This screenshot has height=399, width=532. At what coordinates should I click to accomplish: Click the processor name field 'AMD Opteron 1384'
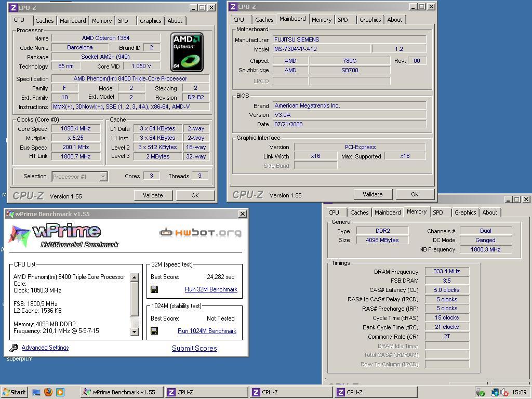(x=105, y=38)
